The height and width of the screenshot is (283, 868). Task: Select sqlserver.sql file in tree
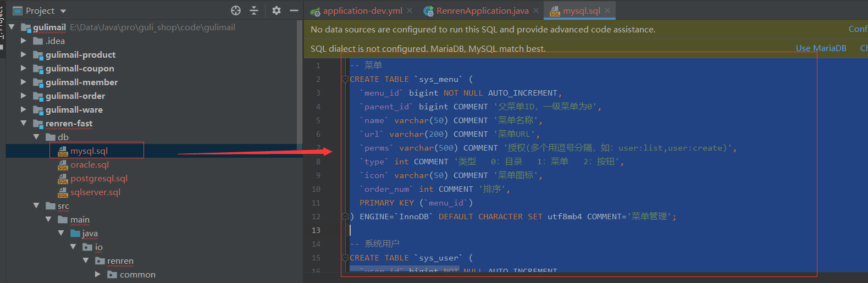point(95,192)
